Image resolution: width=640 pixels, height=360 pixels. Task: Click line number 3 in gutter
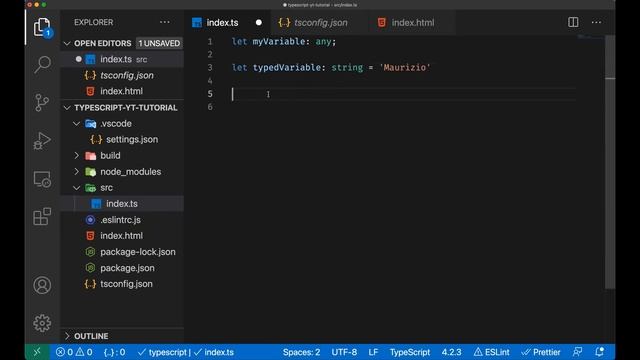(210, 67)
